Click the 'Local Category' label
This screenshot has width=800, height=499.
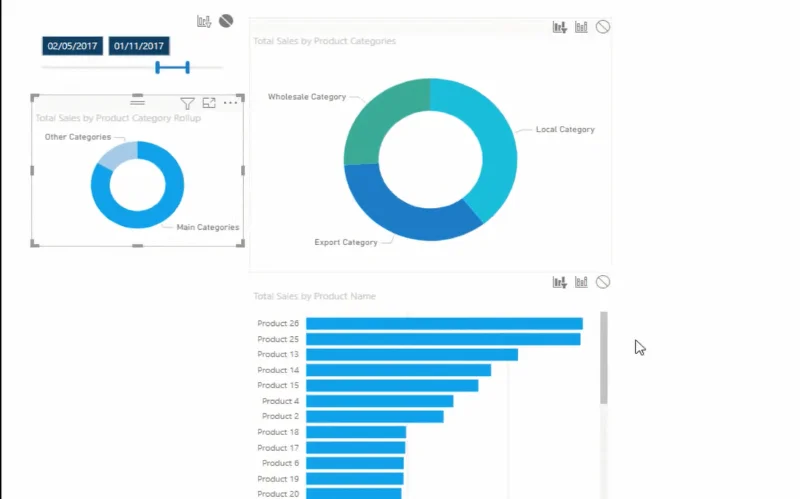(565, 130)
